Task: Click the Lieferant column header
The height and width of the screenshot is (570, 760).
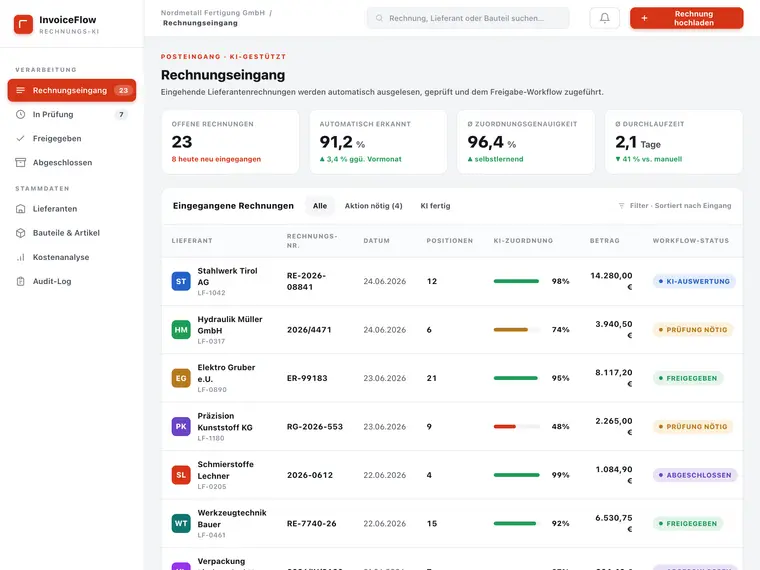Action: 192,241
